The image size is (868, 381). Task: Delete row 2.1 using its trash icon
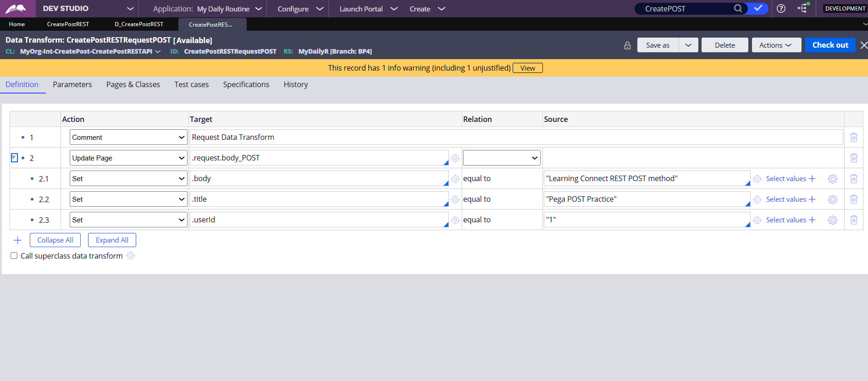coord(853,179)
